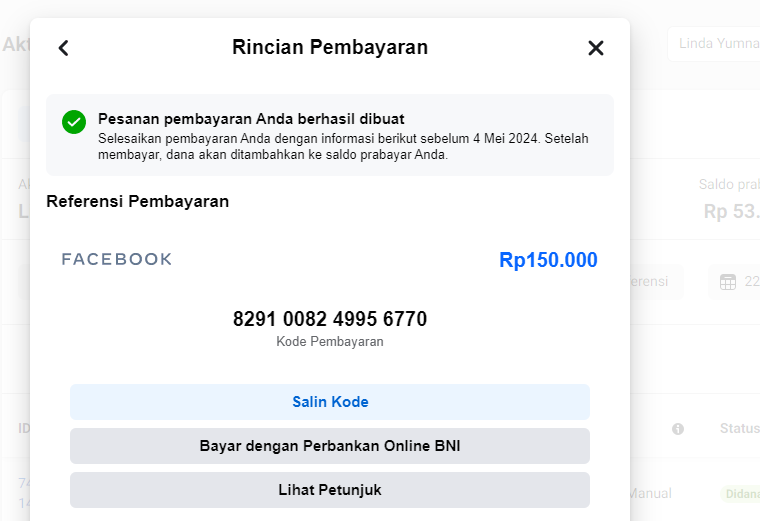
Task: Click the Manual payment method text
Action: 651,493
